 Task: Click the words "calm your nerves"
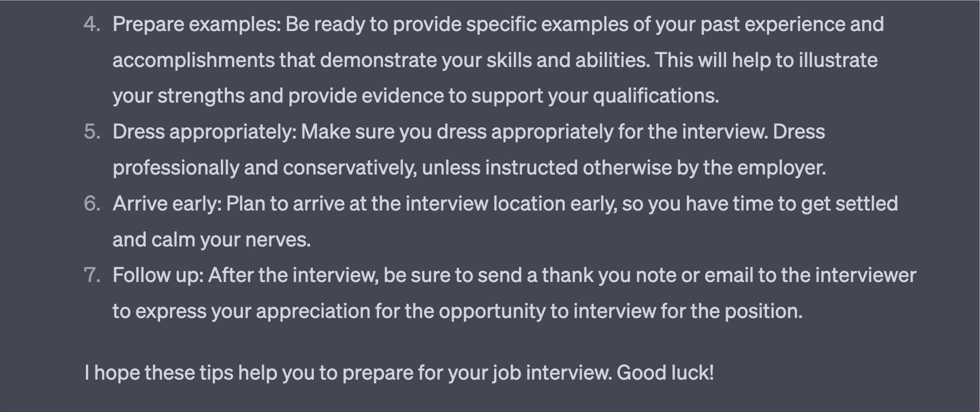pyautogui.click(x=231, y=240)
